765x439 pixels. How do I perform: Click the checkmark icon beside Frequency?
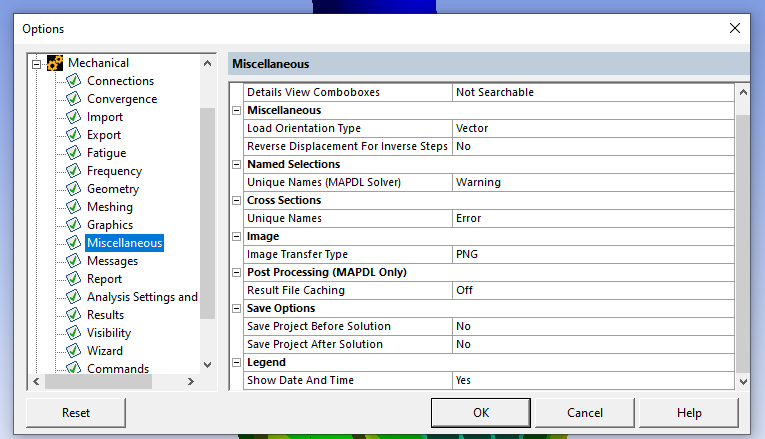coord(73,171)
